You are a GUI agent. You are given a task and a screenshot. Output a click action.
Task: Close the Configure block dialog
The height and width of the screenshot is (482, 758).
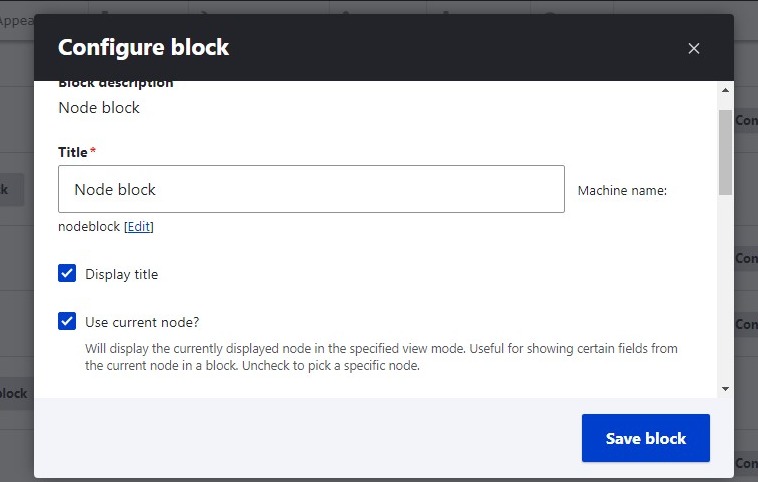click(x=694, y=48)
